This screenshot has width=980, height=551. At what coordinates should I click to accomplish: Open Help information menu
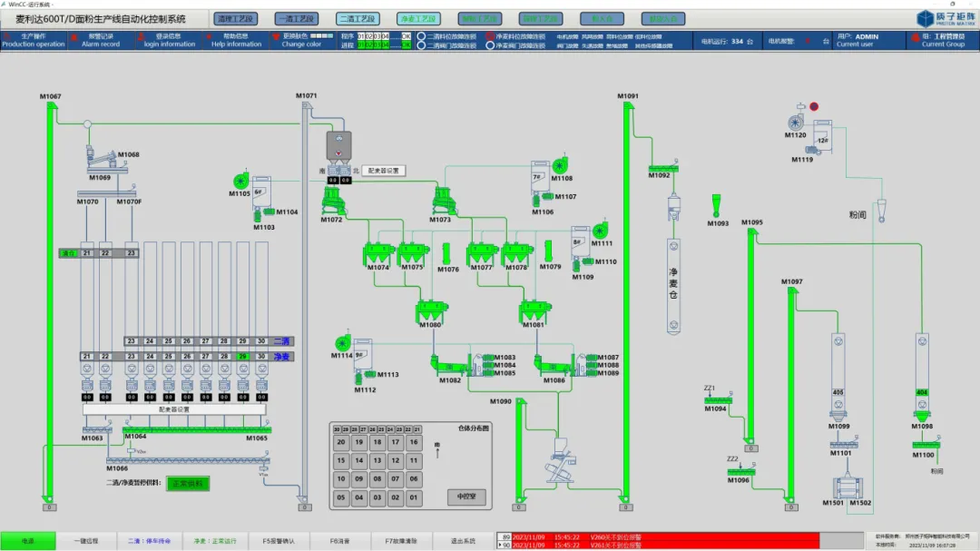point(236,41)
